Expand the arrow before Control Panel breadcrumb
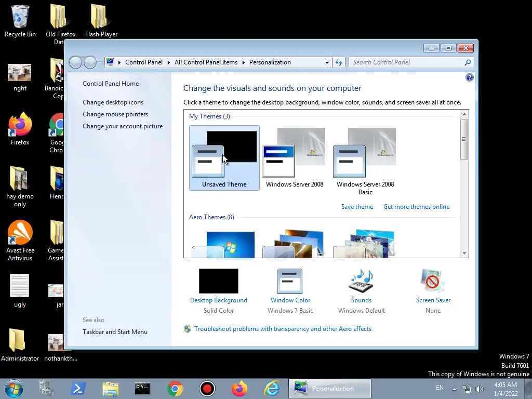The image size is (532, 399). [x=119, y=62]
